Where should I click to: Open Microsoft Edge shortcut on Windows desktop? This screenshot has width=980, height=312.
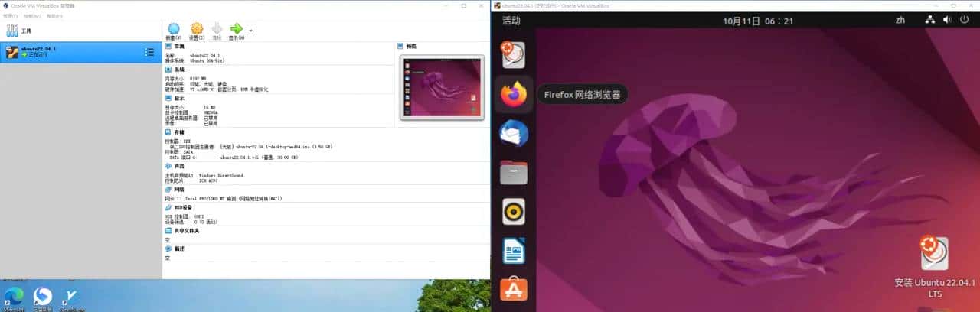click(15, 297)
